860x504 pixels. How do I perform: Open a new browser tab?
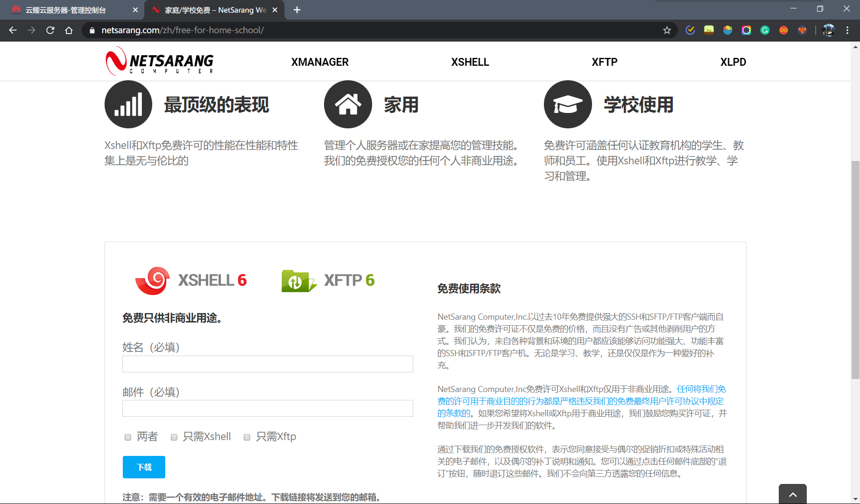coord(297,10)
